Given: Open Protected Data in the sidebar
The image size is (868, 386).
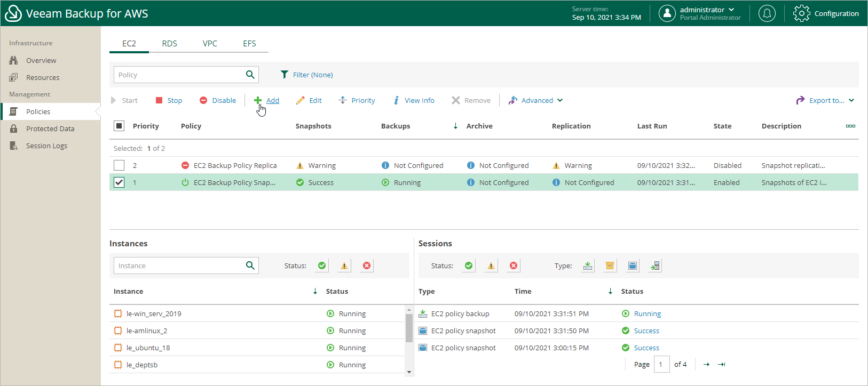Looking at the screenshot, I should click(x=50, y=128).
